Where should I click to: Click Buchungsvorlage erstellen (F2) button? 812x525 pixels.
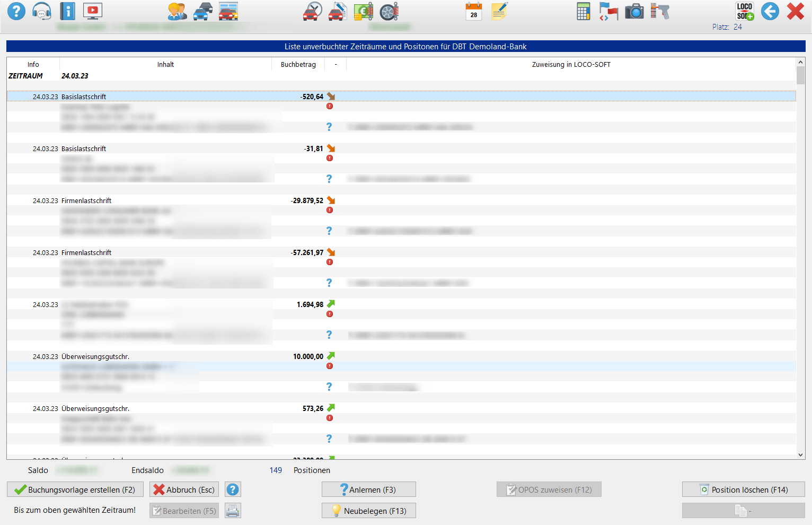click(x=75, y=489)
